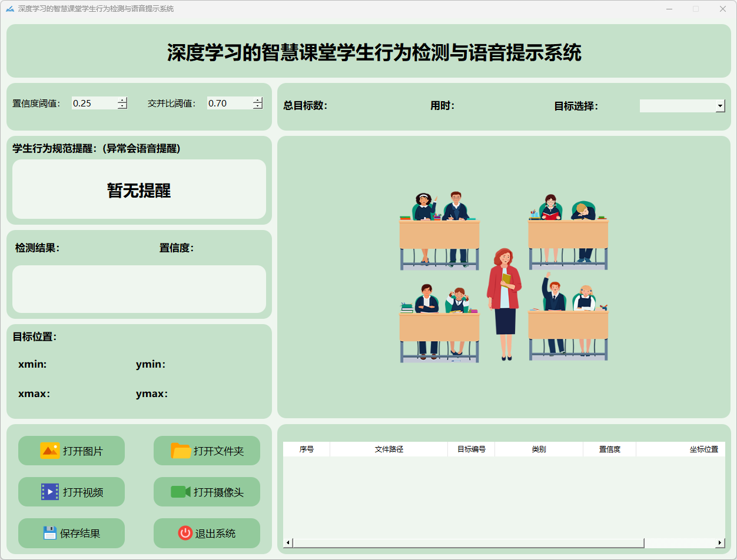737x560 pixels.
Task: Click the green camera icon for 打开摄像头
Action: (181, 492)
